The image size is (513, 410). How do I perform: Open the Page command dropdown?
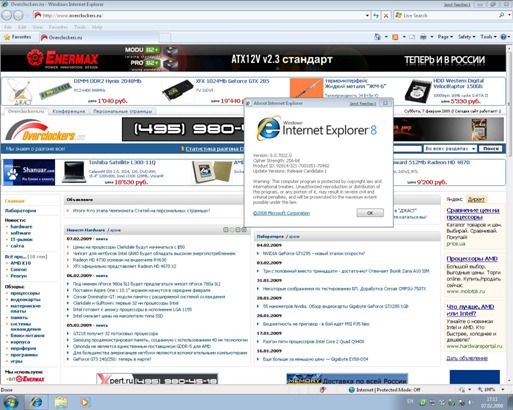[x=445, y=37]
